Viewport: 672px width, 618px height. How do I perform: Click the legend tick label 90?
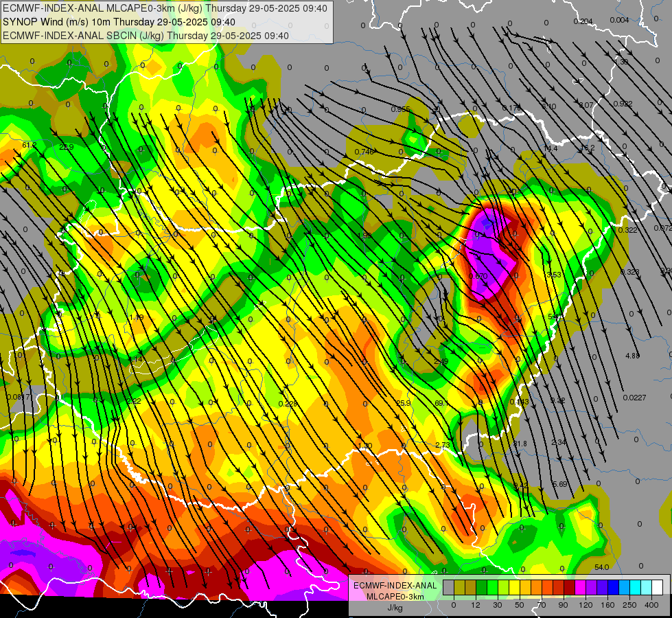(563, 605)
